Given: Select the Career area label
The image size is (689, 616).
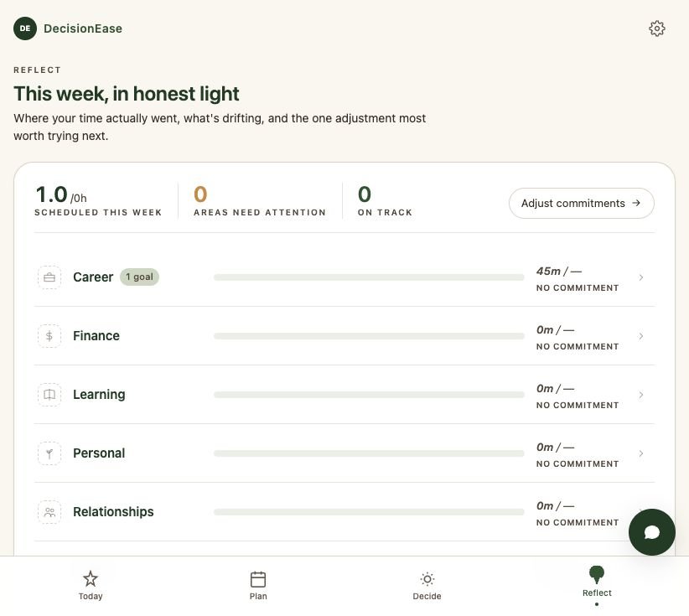Looking at the screenshot, I should tap(93, 277).
